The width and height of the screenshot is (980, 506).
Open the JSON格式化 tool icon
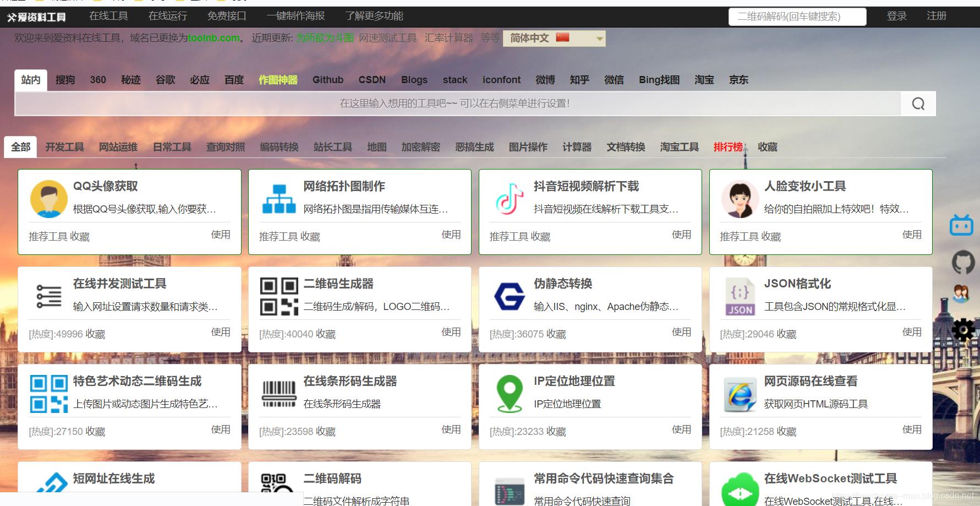pos(740,296)
